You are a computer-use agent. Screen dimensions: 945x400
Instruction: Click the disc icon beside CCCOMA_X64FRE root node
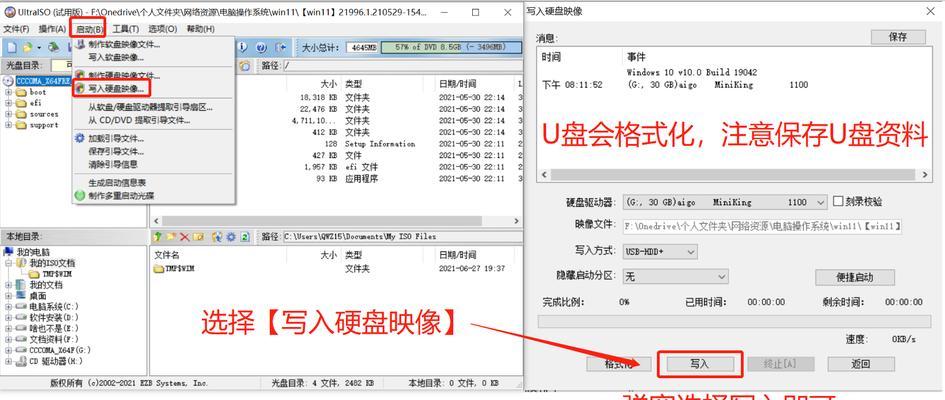(8, 81)
